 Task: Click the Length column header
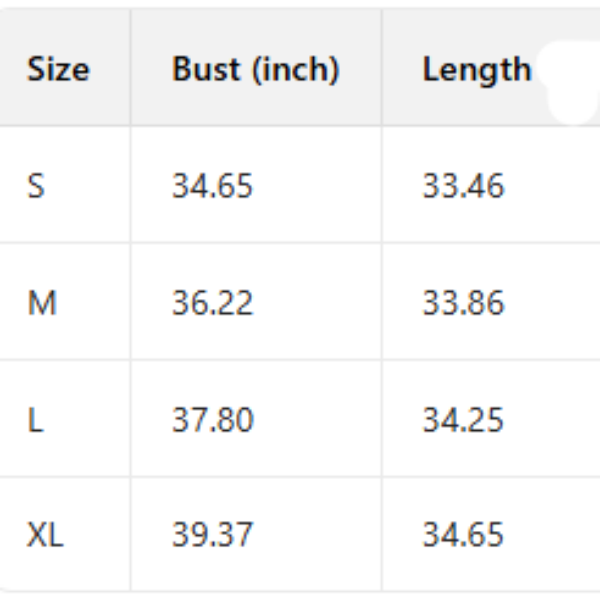pyautogui.click(x=477, y=70)
